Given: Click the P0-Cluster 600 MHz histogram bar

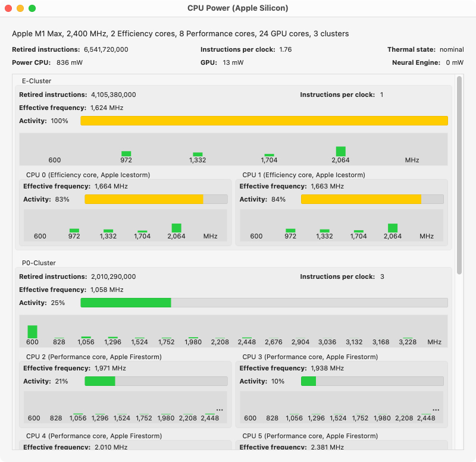Looking at the screenshot, I should (32, 332).
